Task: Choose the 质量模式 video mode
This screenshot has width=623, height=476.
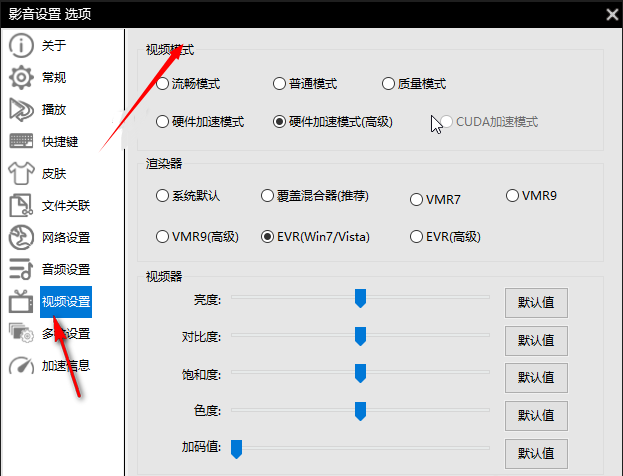Action: point(389,84)
